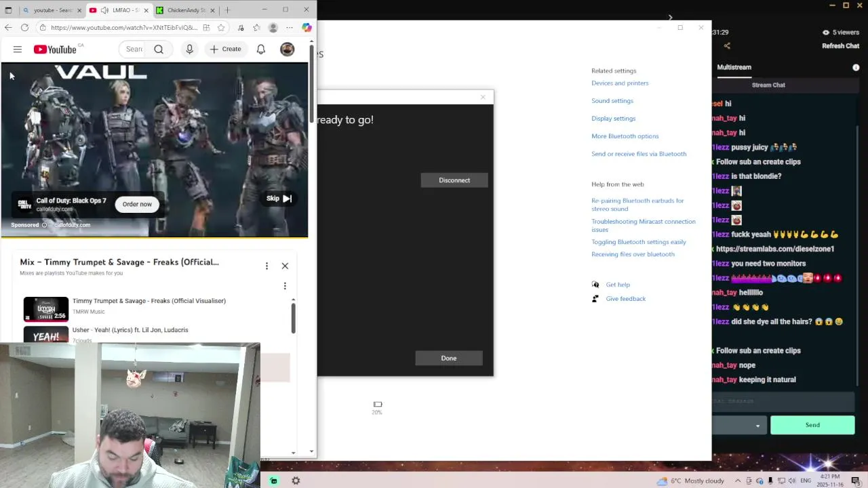The height and width of the screenshot is (488, 868).
Task: Open the weather widget showing 6°C
Action: [690, 481]
